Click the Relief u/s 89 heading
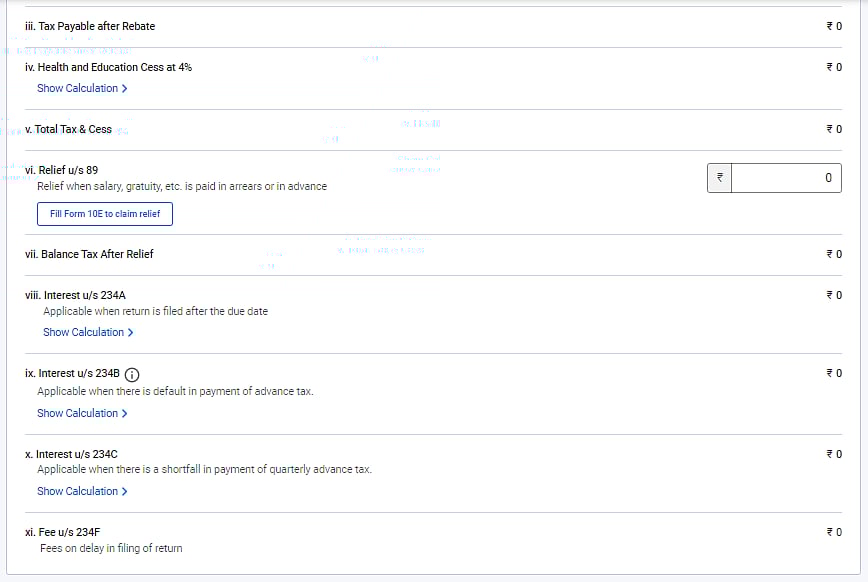Screen dimensions: 868x582 [61, 170]
